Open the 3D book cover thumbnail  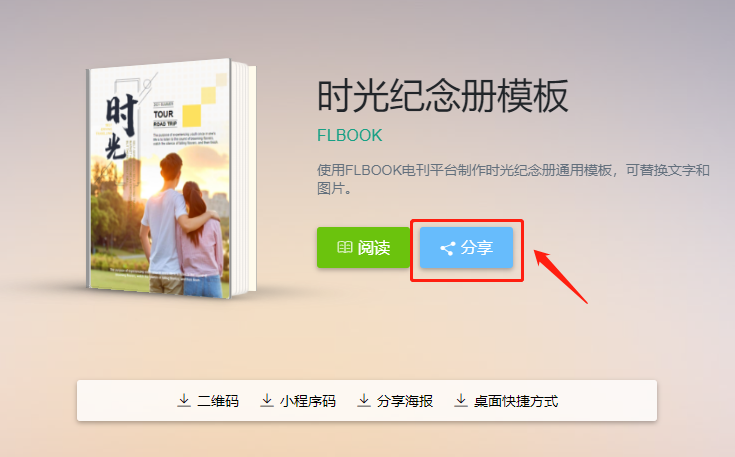click(x=171, y=179)
